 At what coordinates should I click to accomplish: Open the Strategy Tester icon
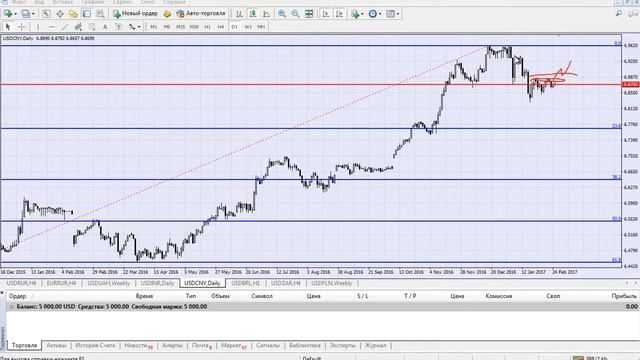(100, 14)
